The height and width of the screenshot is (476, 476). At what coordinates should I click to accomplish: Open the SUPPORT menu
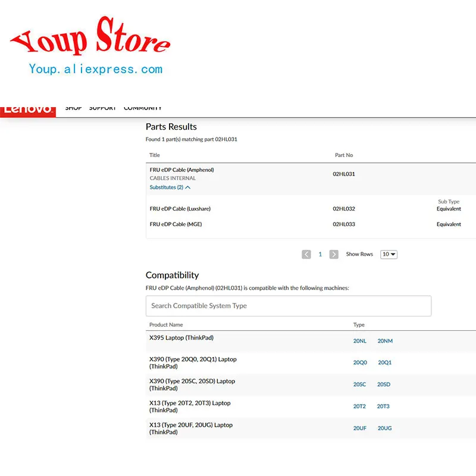[102, 108]
